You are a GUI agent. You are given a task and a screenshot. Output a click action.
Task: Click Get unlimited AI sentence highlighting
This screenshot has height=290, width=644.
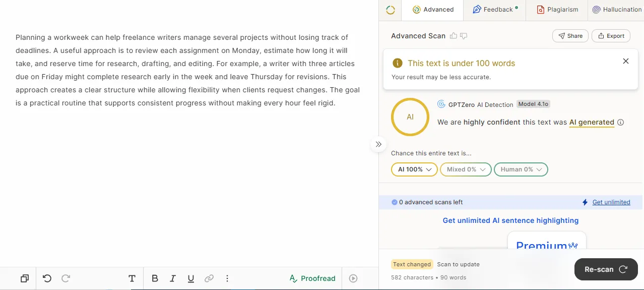[510, 220]
